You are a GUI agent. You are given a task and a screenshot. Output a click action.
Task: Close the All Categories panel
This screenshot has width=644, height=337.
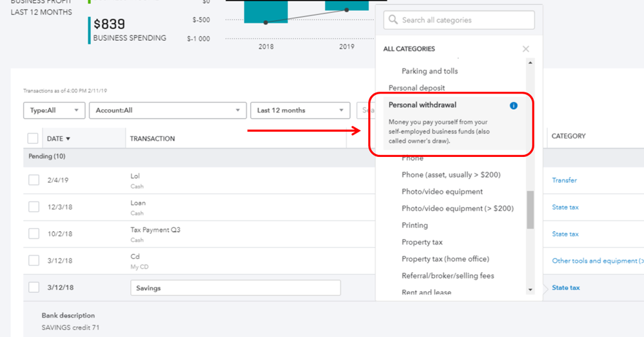point(526,49)
